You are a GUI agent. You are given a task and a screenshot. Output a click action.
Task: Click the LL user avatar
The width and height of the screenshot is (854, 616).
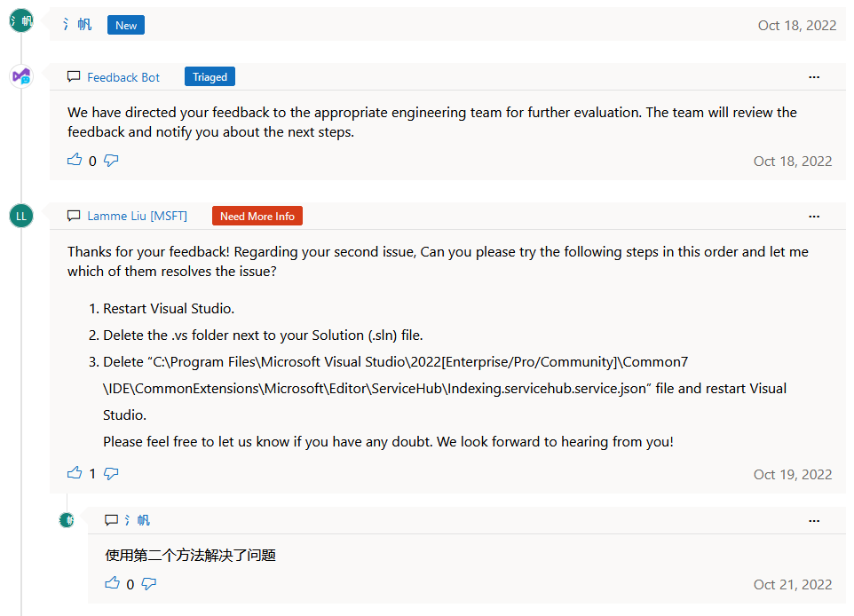point(20,215)
